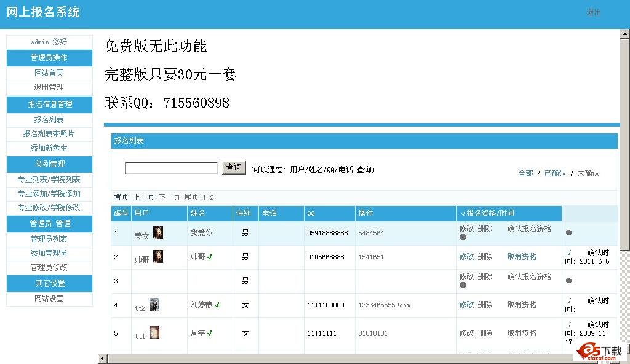Click 确认报名资格 for row 3
The image size is (630, 364).
[x=529, y=277]
